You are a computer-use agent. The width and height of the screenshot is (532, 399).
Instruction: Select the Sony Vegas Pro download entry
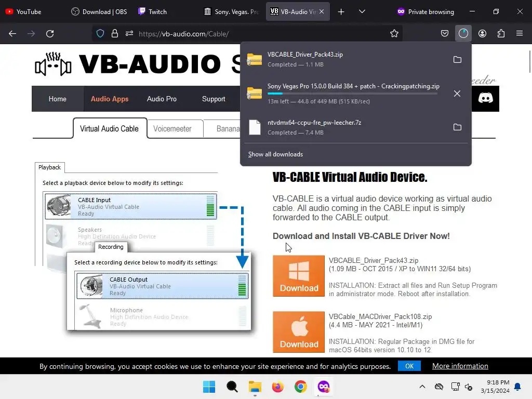[346, 94]
